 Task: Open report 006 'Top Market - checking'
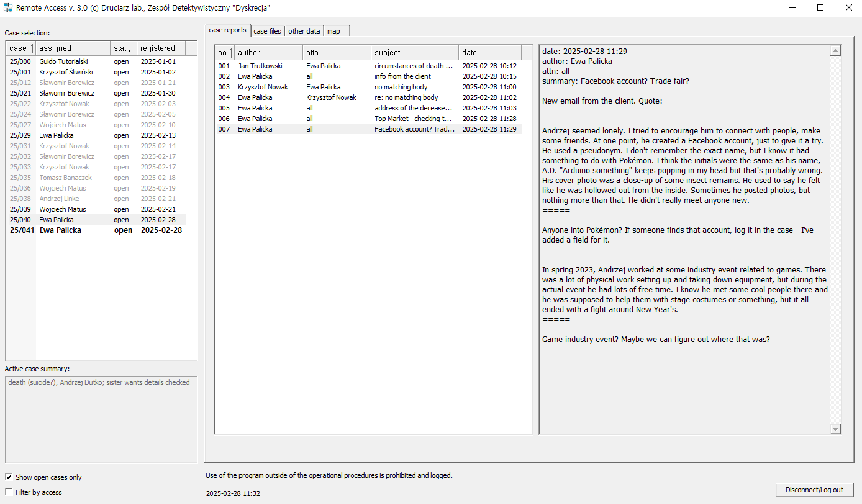click(x=368, y=119)
